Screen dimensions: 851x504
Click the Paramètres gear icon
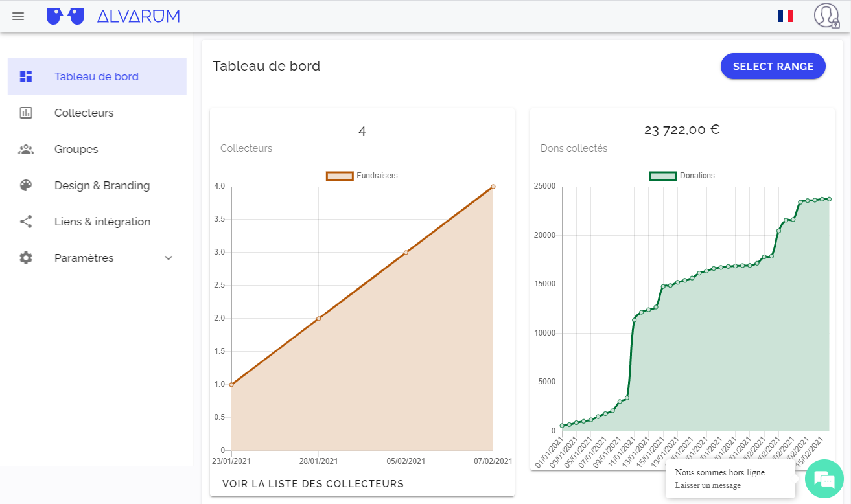pyautogui.click(x=26, y=258)
